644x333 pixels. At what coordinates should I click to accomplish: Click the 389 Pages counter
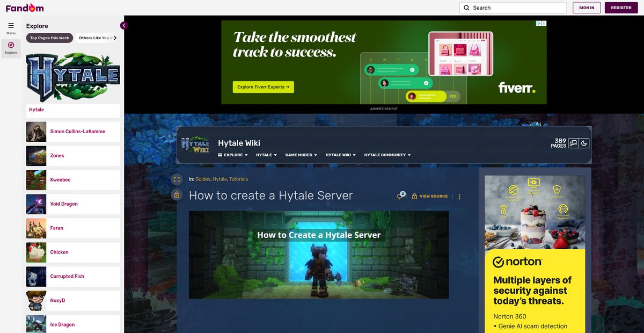pos(559,143)
